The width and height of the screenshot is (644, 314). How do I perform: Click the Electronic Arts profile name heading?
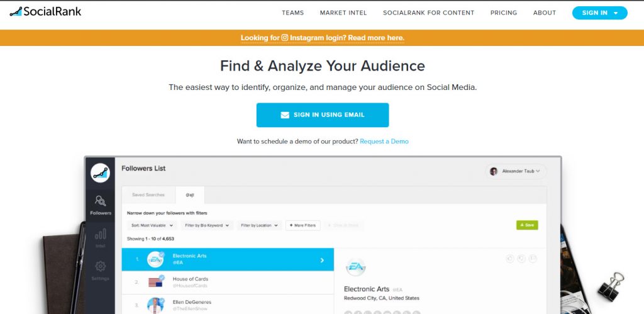(367, 289)
